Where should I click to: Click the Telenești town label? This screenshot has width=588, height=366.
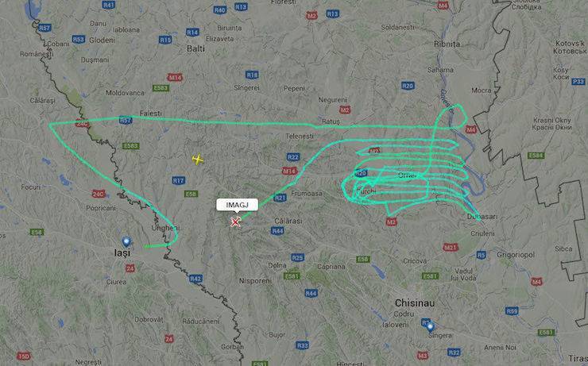pos(300,137)
